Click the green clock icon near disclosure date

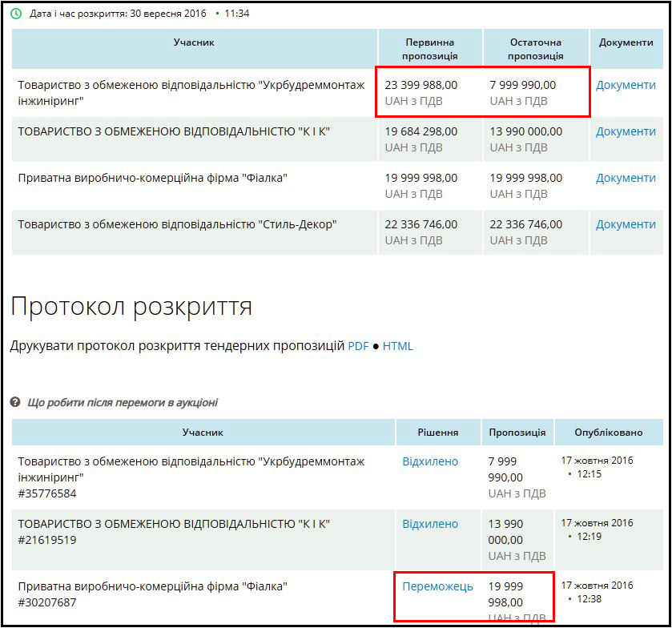(16, 14)
